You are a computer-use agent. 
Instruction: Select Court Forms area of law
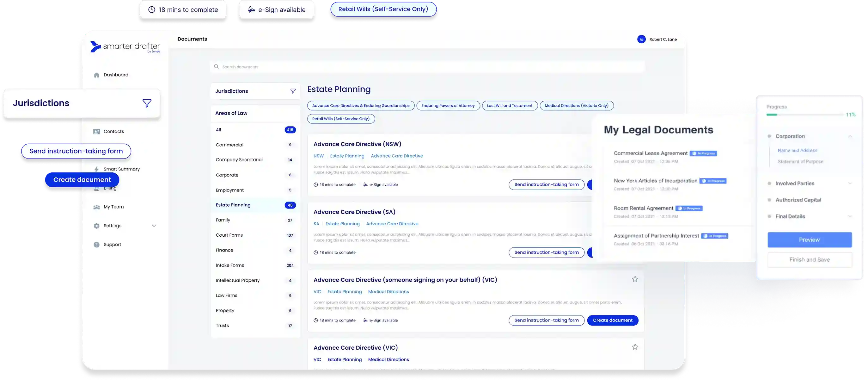[x=229, y=235]
